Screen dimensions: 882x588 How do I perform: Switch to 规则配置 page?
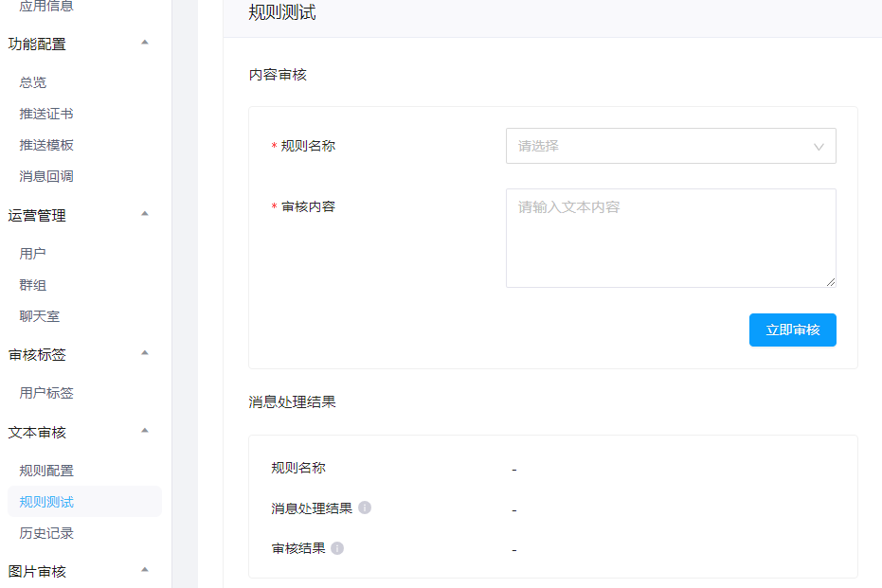coord(46,471)
